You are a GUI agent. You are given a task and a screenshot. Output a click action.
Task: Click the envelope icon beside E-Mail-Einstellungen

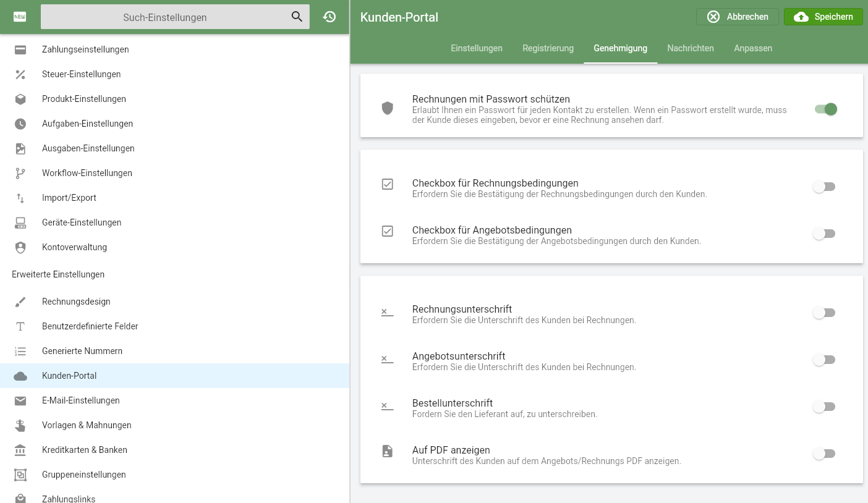click(20, 400)
